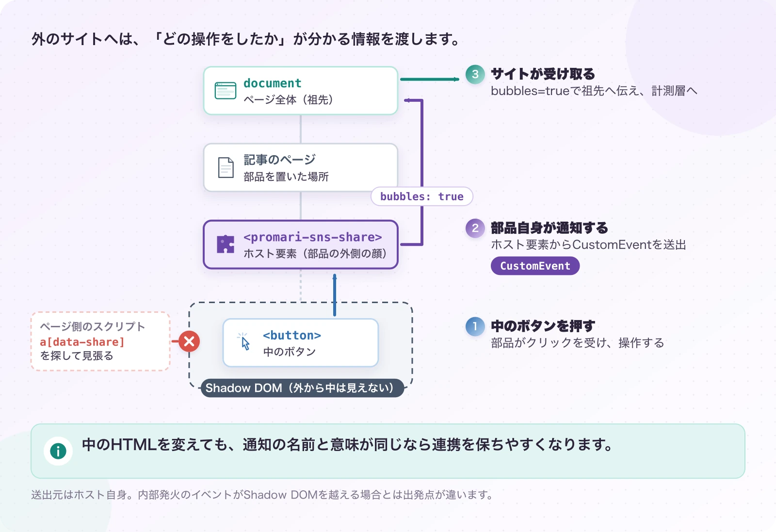Image resolution: width=776 pixels, height=532 pixels.
Task: Click the cursor click icon next to <button>
Action: point(244,342)
